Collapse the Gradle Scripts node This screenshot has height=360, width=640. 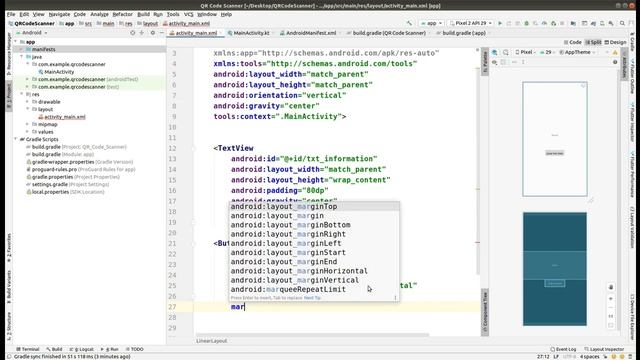[x=16, y=139]
